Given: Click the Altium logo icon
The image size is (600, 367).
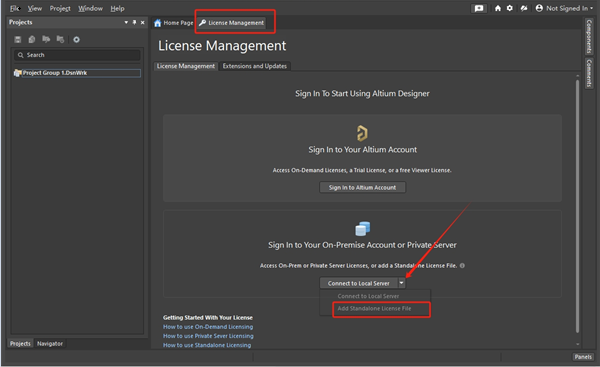Looking at the screenshot, I should 362,133.
